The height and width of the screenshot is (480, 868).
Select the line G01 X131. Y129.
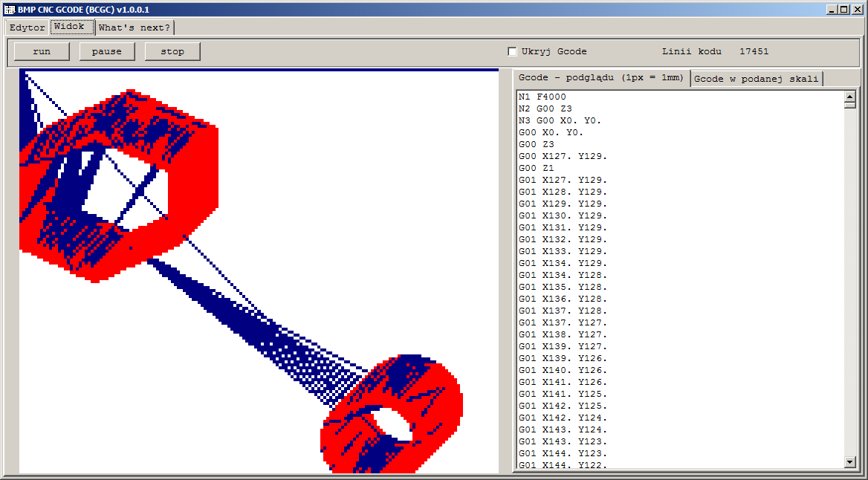click(563, 227)
